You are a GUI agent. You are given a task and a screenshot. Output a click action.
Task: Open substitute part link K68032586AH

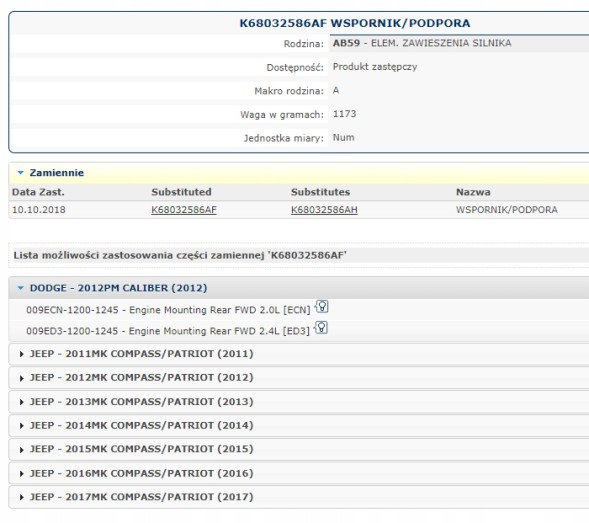(x=324, y=210)
